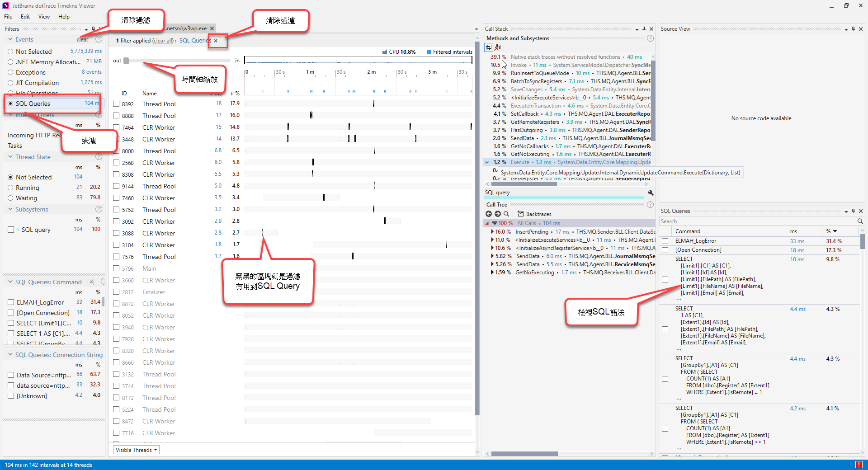Expand the InsertPending node in Call Tree
This screenshot has width=868, height=470.
pos(492,231)
